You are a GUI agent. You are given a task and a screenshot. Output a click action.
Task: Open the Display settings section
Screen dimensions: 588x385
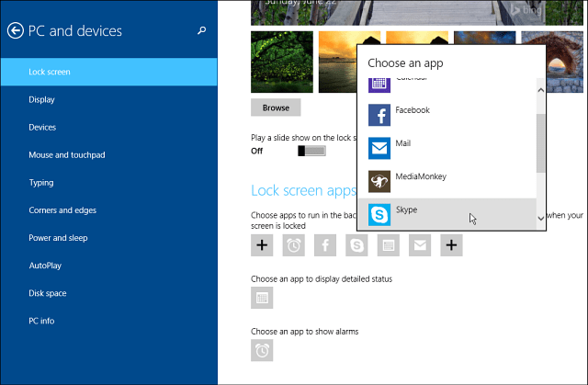(108, 99)
